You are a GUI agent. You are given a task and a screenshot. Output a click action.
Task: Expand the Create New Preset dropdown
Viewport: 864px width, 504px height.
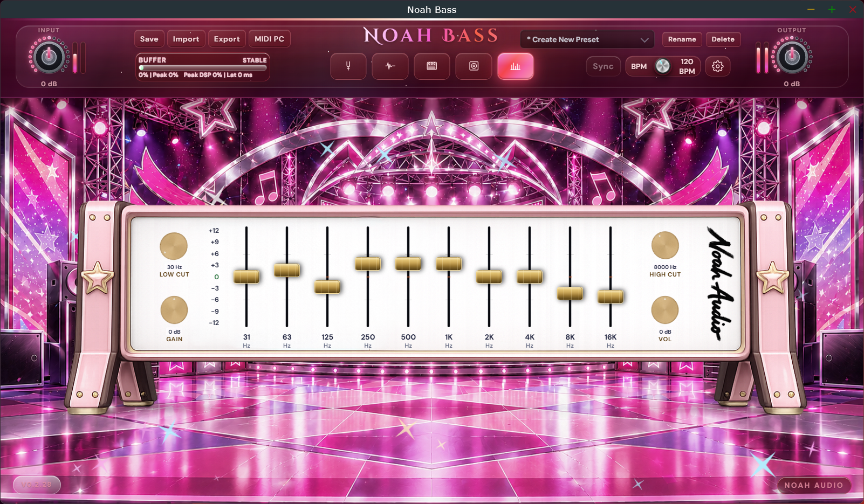pyautogui.click(x=587, y=39)
